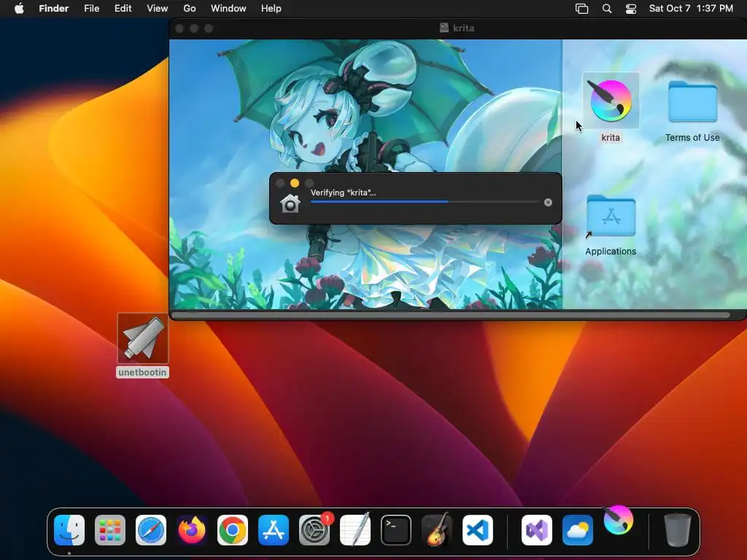This screenshot has height=560, width=747.
Task: Open Finder from the Dock
Action: coord(69,530)
